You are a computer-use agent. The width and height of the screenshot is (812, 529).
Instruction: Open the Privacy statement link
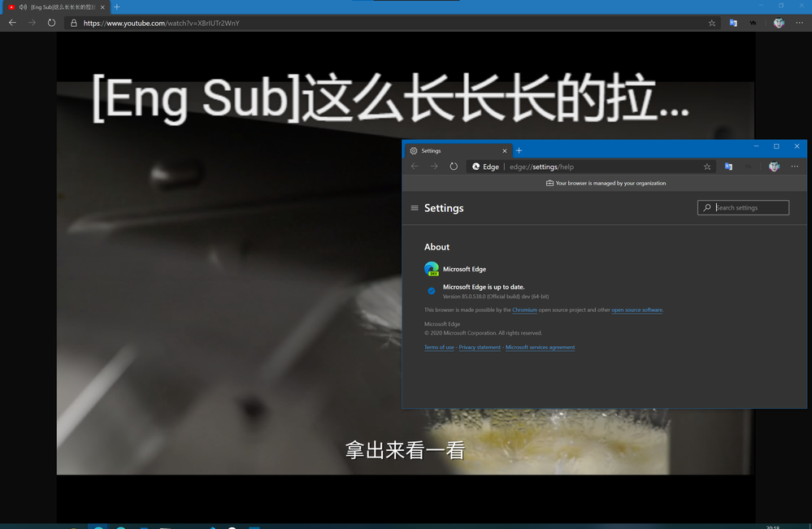click(x=480, y=347)
